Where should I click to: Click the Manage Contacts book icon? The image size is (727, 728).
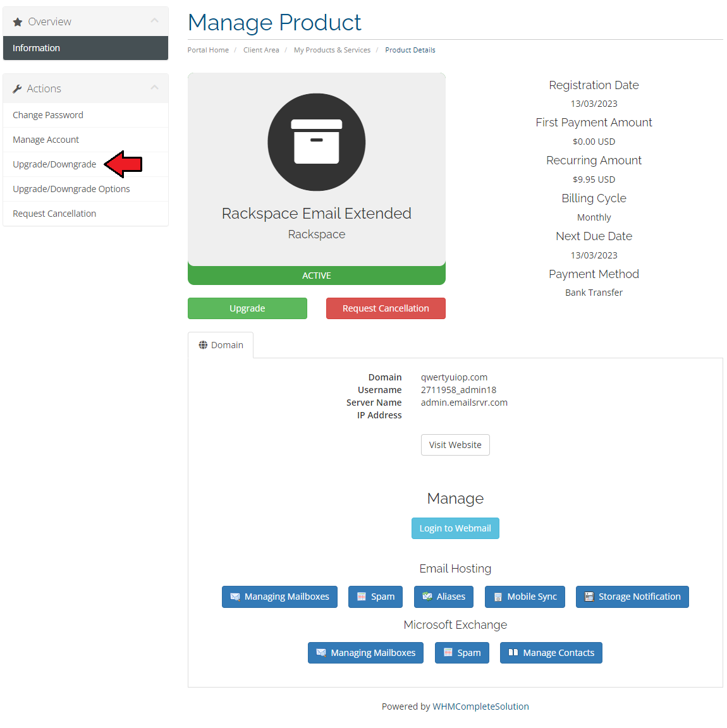coord(513,652)
